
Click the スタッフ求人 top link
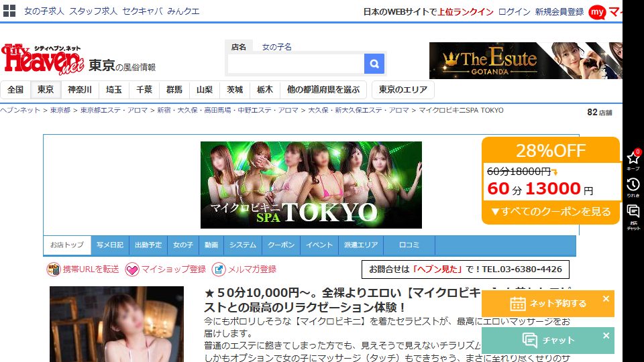point(93,11)
